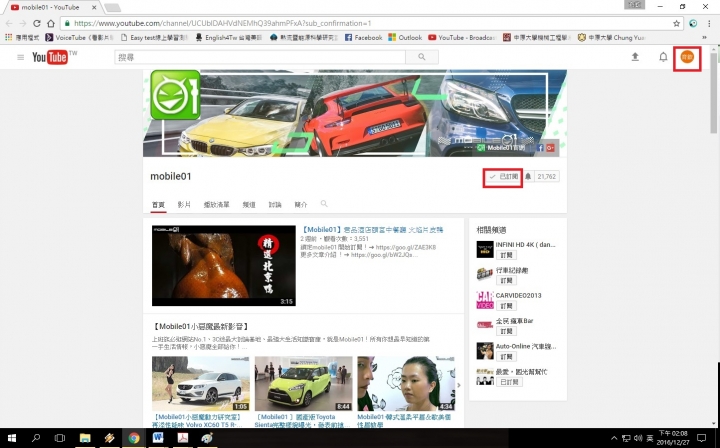Go to YouTube home via logo
The width and height of the screenshot is (720, 448).
tap(50, 57)
